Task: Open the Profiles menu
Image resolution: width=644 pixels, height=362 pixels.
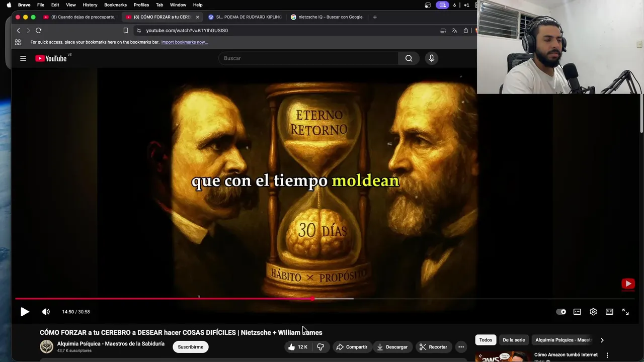Action: (x=141, y=5)
